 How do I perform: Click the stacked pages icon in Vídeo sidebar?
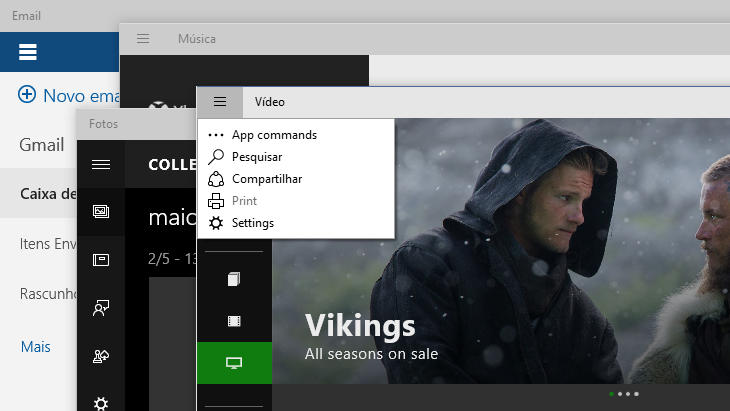[234, 279]
